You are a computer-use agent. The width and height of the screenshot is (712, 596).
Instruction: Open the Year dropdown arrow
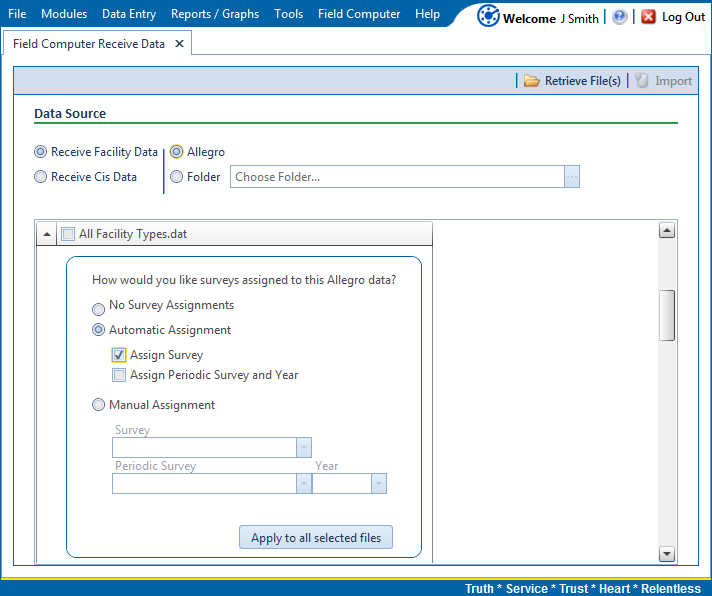click(x=379, y=483)
